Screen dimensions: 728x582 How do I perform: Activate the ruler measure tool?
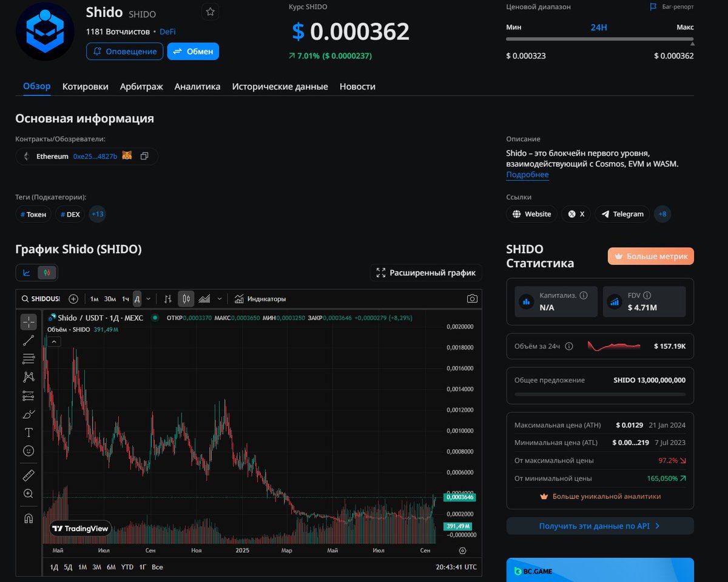[x=29, y=475]
